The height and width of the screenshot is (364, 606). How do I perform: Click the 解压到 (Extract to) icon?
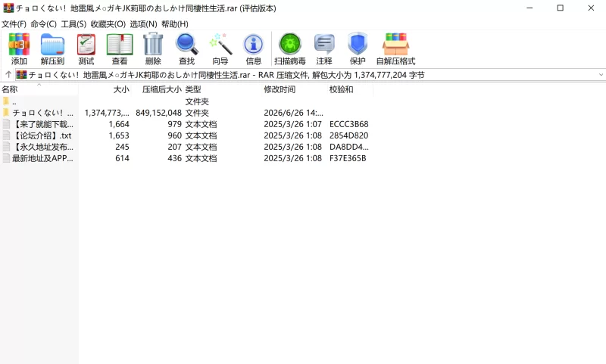pyautogui.click(x=52, y=45)
